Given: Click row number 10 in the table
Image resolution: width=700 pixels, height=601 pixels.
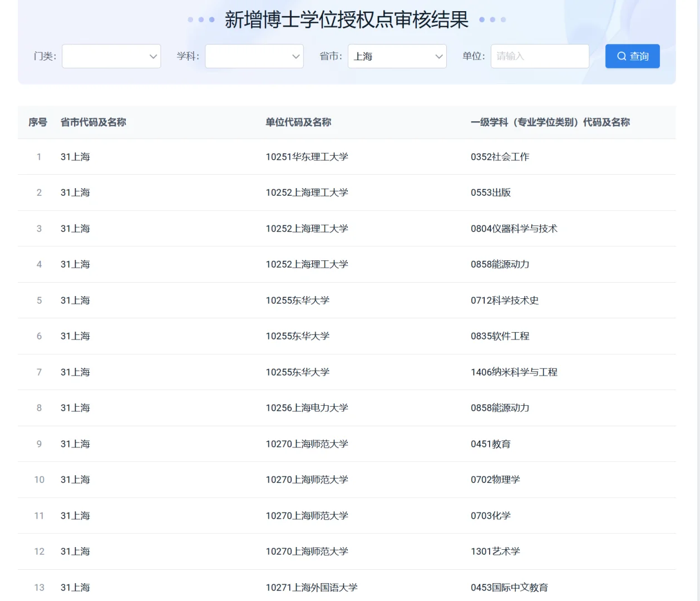Looking at the screenshot, I should (39, 480).
